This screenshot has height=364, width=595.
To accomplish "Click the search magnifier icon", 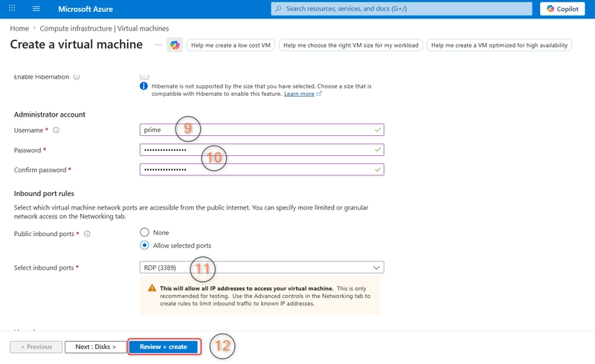I will pos(278,8).
